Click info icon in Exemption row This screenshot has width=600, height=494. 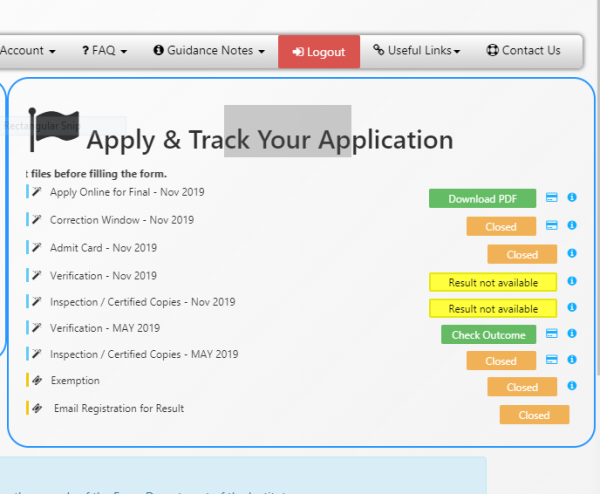(x=572, y=386)
